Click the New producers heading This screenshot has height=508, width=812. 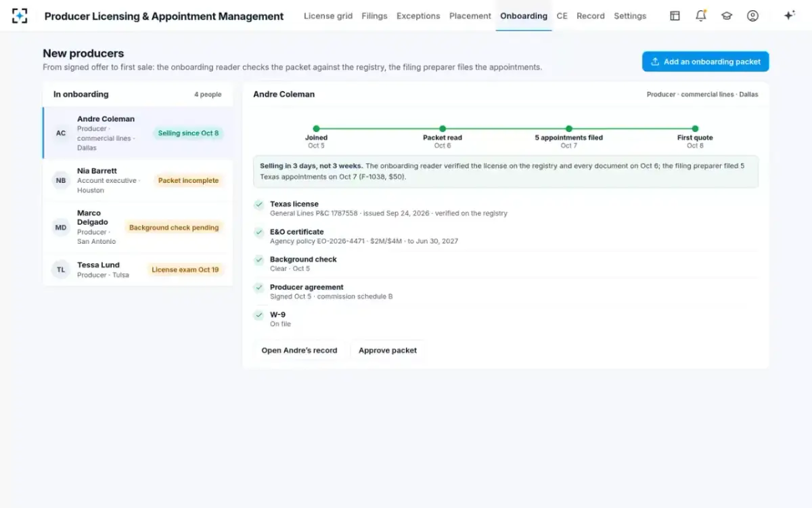[x=83, y=54]
